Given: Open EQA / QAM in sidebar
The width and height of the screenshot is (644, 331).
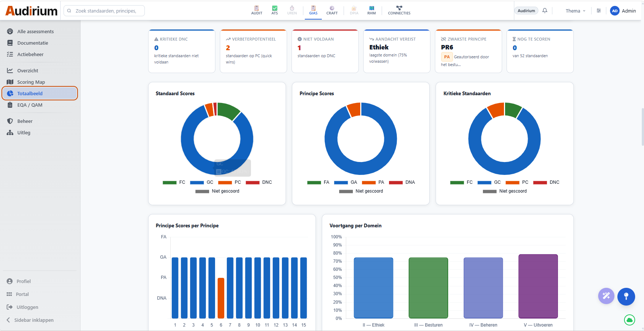Looking at the screenshot, I should pyautogui.click(x=40, y=105).
